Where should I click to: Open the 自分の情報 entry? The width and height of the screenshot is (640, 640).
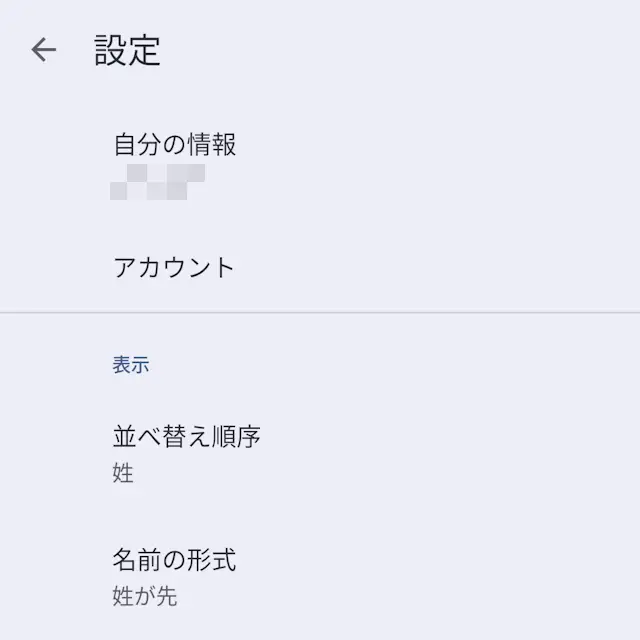coord(175,160)
